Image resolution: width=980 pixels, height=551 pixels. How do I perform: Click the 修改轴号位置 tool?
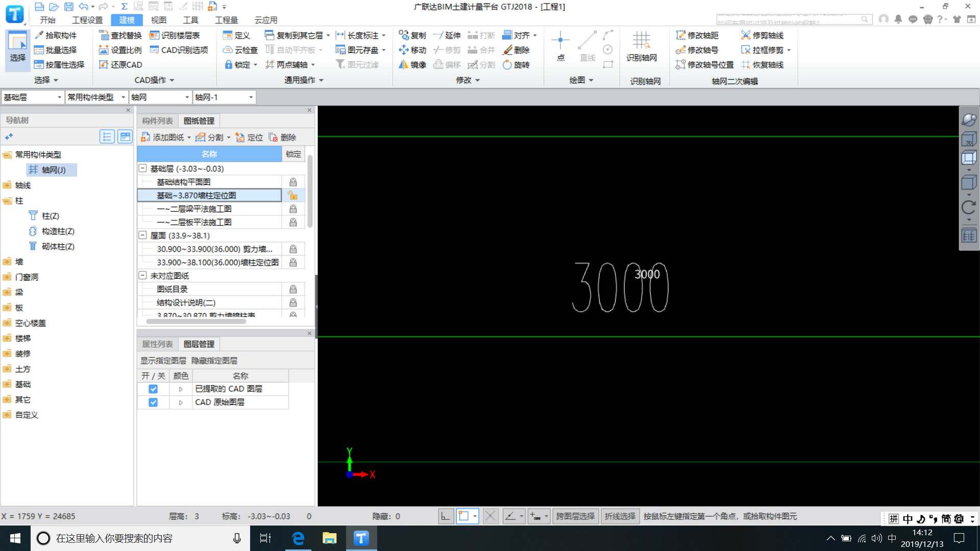point(704,65)
